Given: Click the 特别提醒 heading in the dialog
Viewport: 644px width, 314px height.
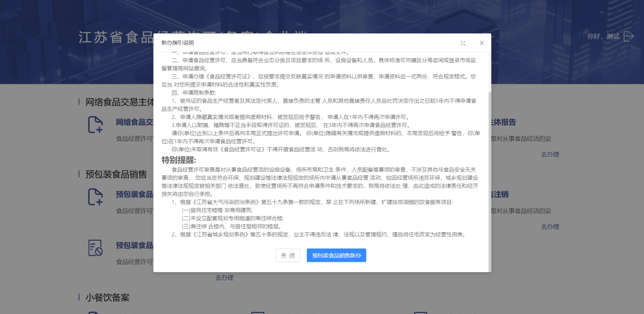Looking at the screenshot, I should [179, 160].
